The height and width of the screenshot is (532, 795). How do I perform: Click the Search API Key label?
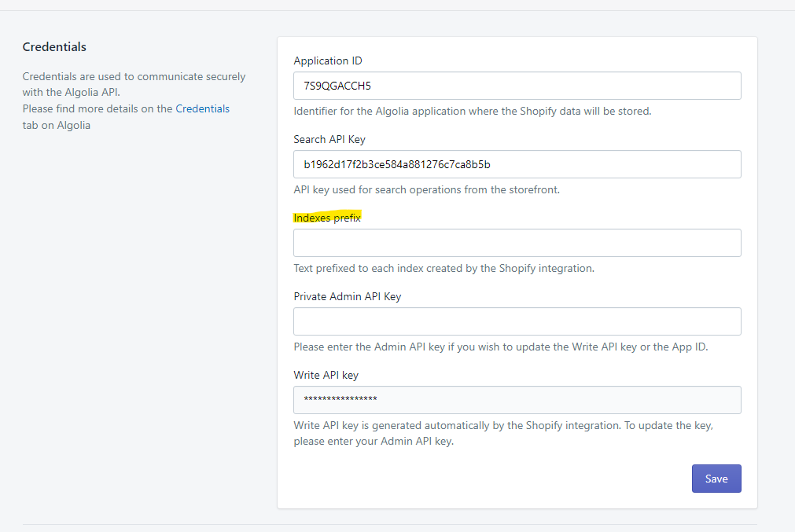329,139
